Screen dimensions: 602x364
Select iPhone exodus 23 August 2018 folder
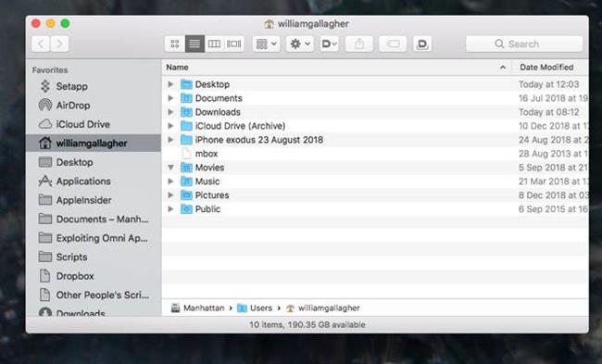375,139
